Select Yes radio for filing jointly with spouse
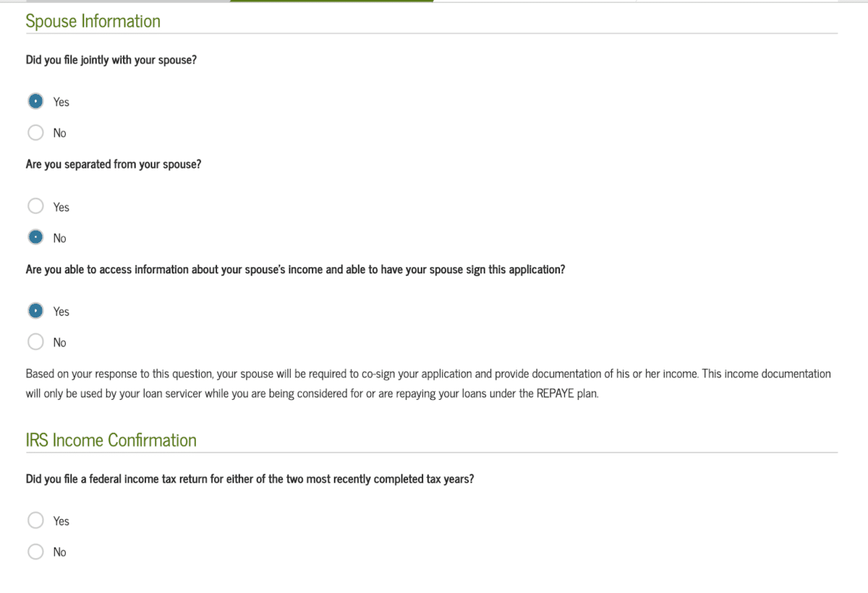Image resolution: width=868 pixels, height=593 pixels. click(x=35, y=102)
